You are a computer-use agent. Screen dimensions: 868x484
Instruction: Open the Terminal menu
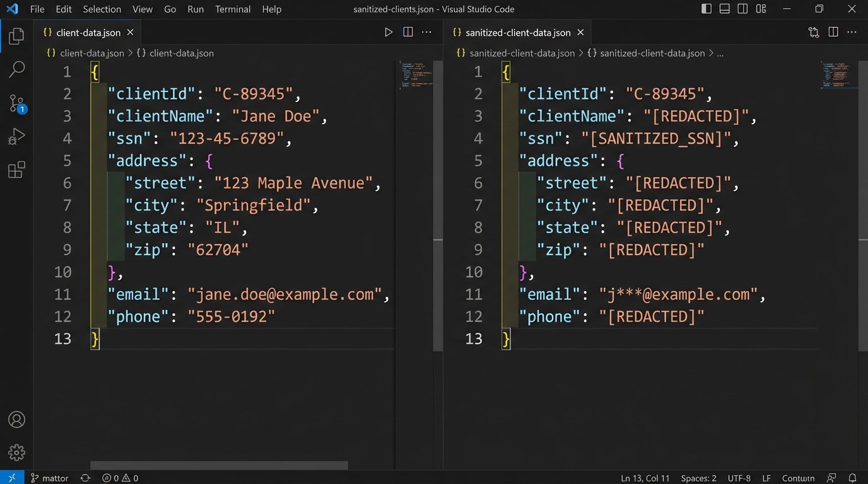233,9
